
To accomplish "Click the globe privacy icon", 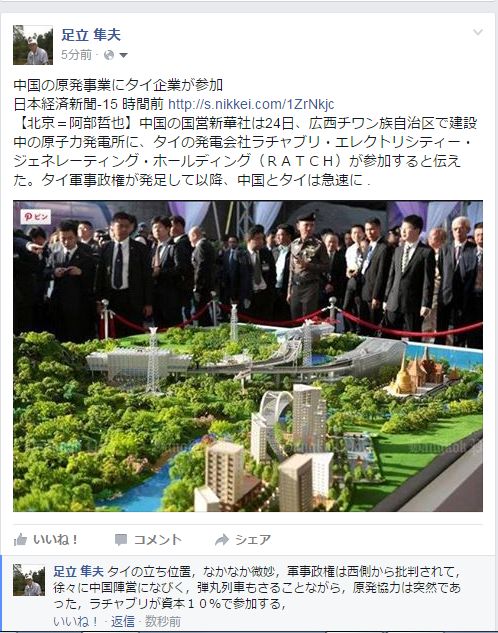I will click(109, 55).
